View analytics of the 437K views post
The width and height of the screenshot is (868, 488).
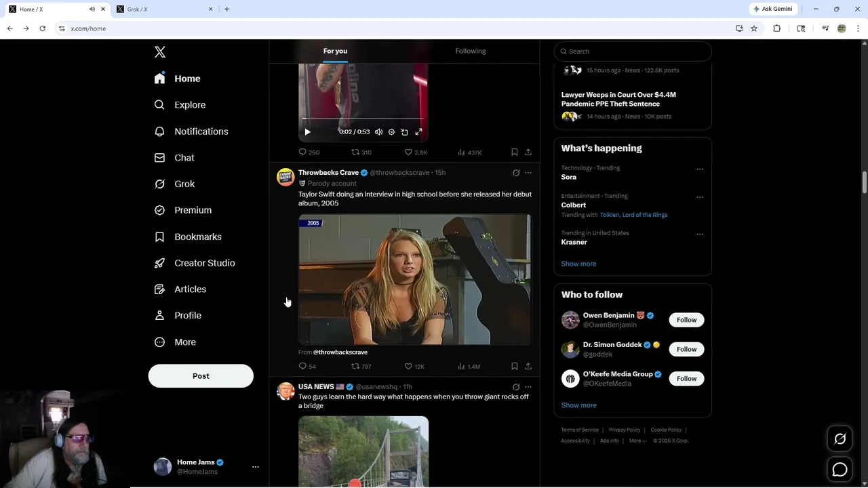point(469,152)
